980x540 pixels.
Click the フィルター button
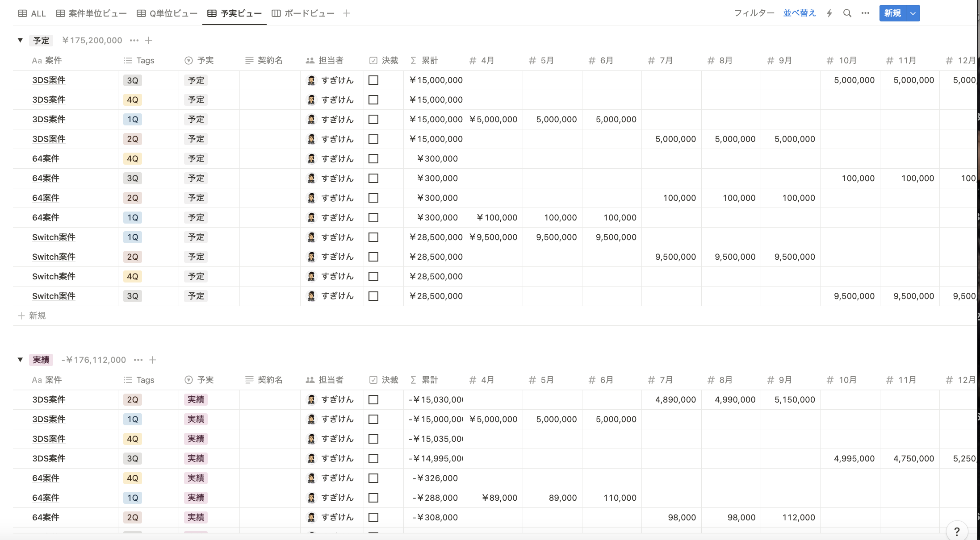[754, 13]
